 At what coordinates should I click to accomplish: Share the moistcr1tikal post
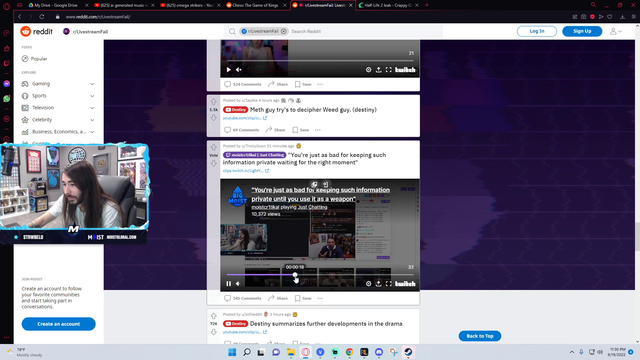[x=278, y=298]
